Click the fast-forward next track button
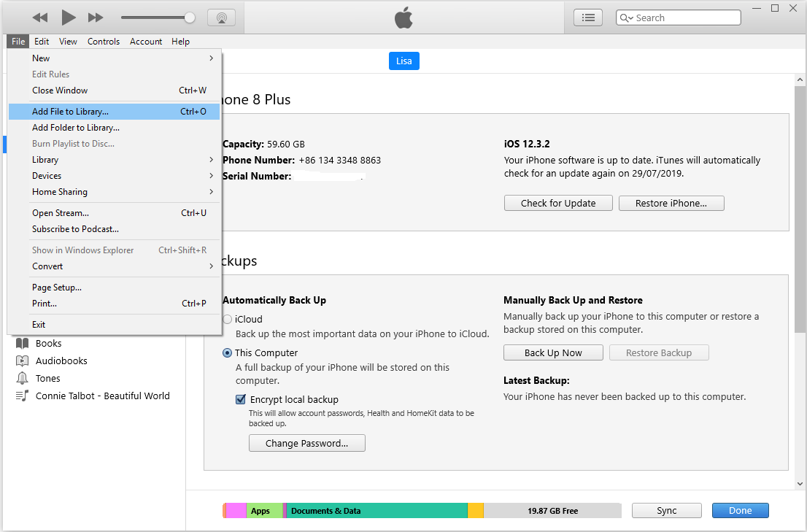This screenshot has height=532, width=807. [95, 18]
